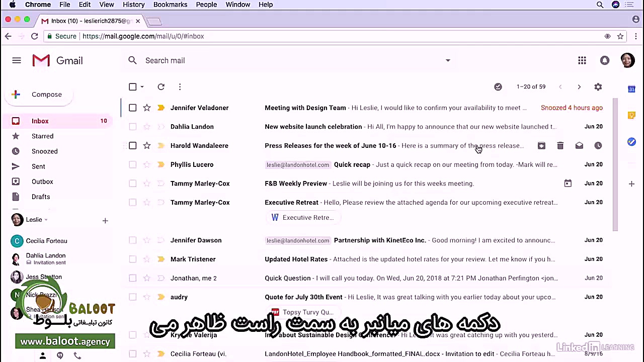Open the select-all conversations dropdown arrow

(x=141, y=86)
